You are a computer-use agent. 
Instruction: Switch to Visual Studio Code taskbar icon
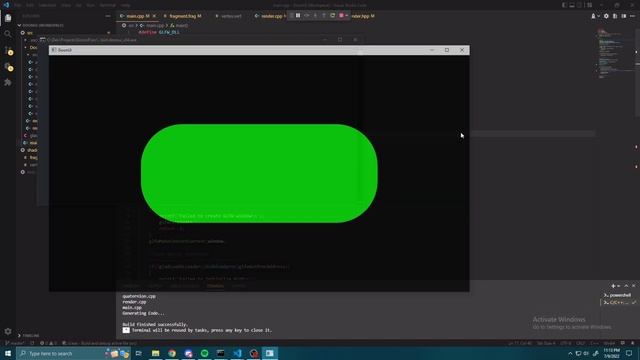tap(237, 353)
